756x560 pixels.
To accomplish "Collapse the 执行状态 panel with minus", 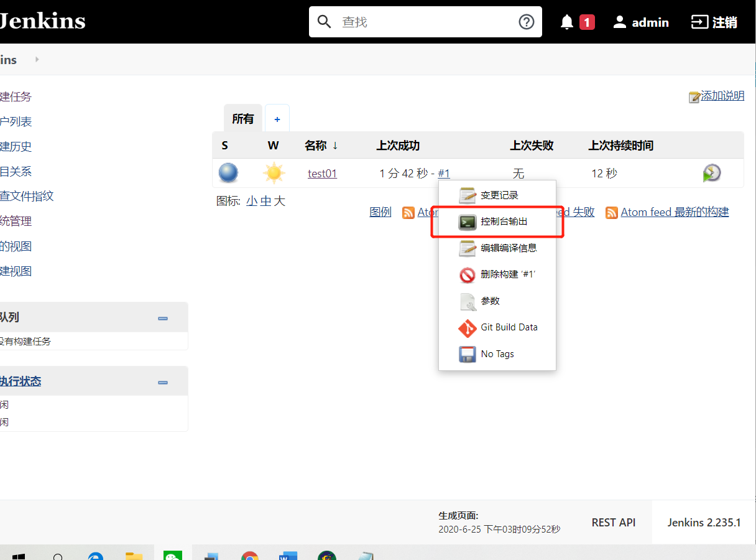I will point(163,382).
